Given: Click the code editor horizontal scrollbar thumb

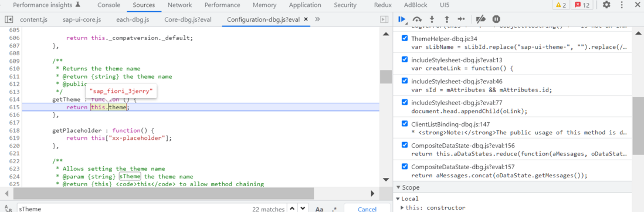Looking at the screenshot, I should pyautogui.click(x=164, y=193).
